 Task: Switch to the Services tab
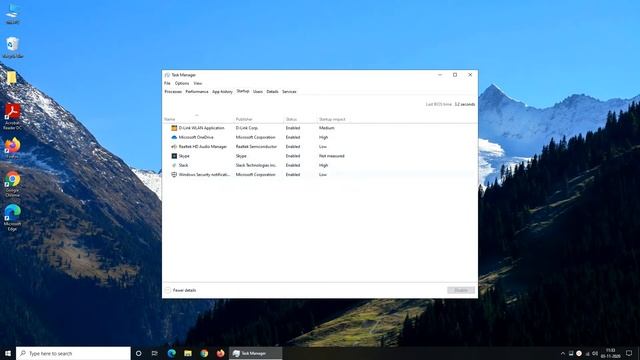pyautogui.click(x=289, y=92)
